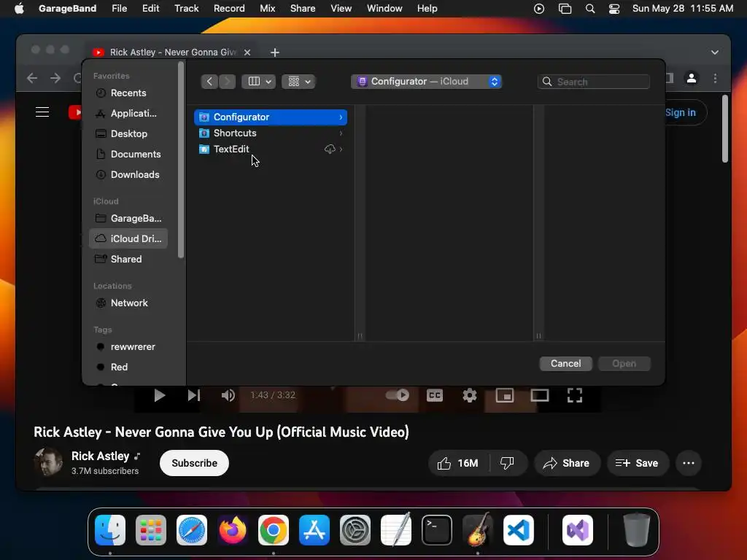Play the YouTube video

[x=159, y=395]
